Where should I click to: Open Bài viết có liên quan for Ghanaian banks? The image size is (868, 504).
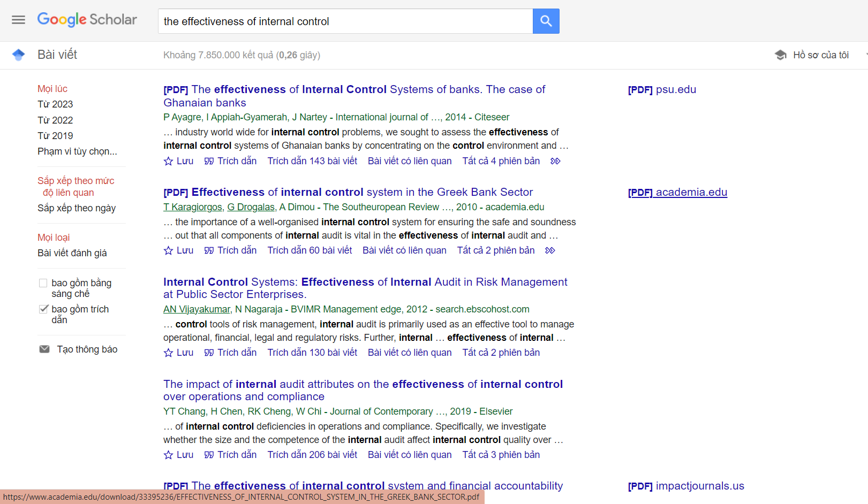410,161
